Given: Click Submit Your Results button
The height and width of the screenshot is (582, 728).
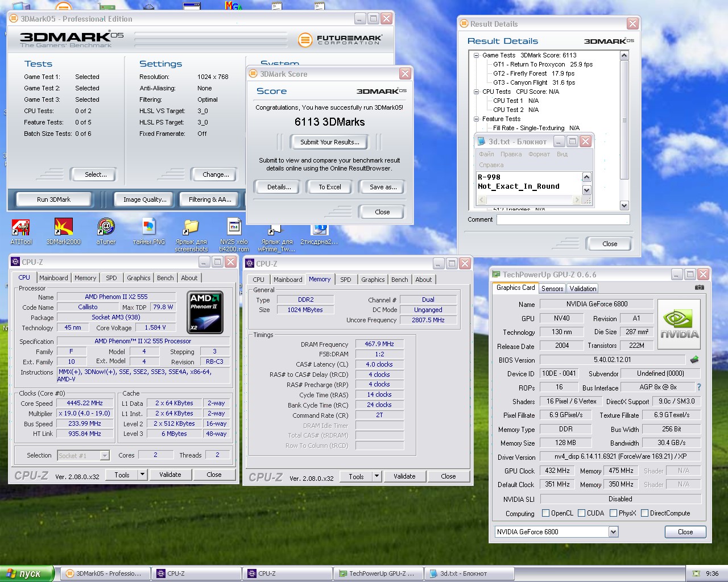Looking at the screenshot, I should 330,142.
